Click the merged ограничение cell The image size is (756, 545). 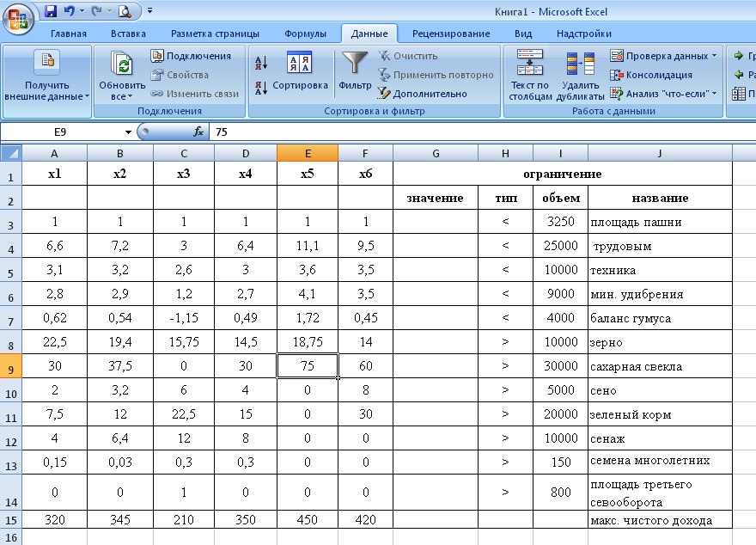click(x=563, y=174)
